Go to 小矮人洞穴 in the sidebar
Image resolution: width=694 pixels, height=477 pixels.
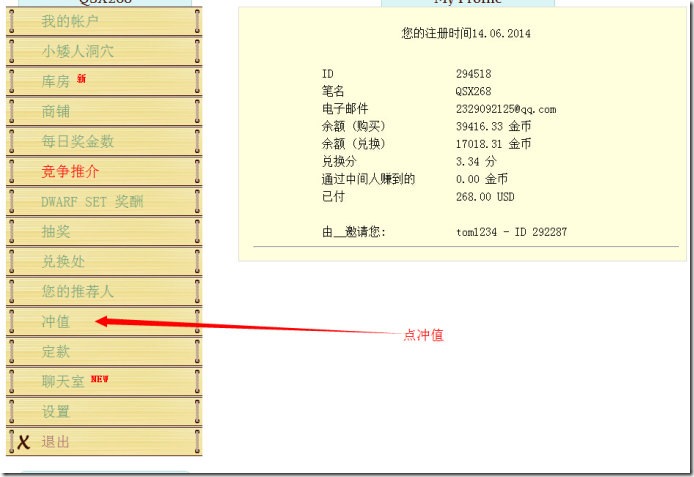point(77,51)
